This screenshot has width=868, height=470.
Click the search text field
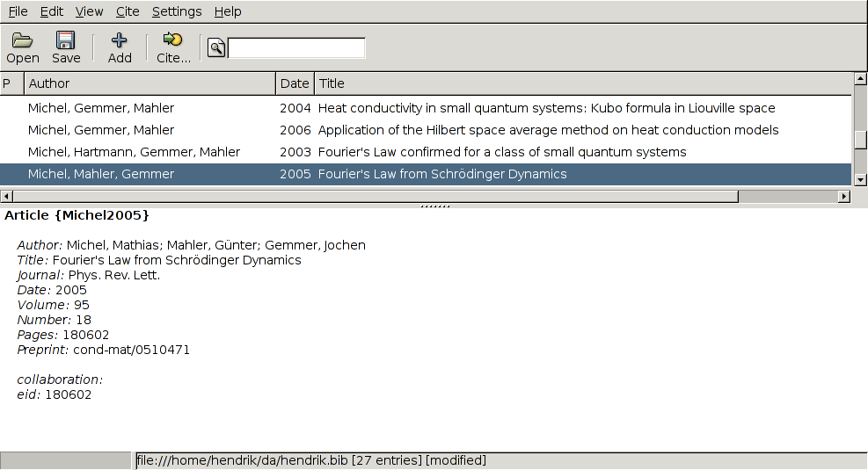[296, 48]
